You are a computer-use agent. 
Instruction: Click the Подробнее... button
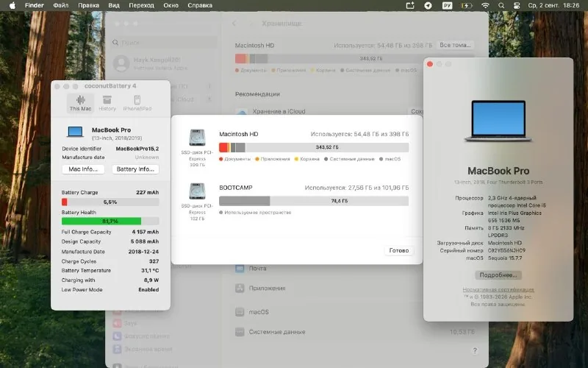[498, 275]
